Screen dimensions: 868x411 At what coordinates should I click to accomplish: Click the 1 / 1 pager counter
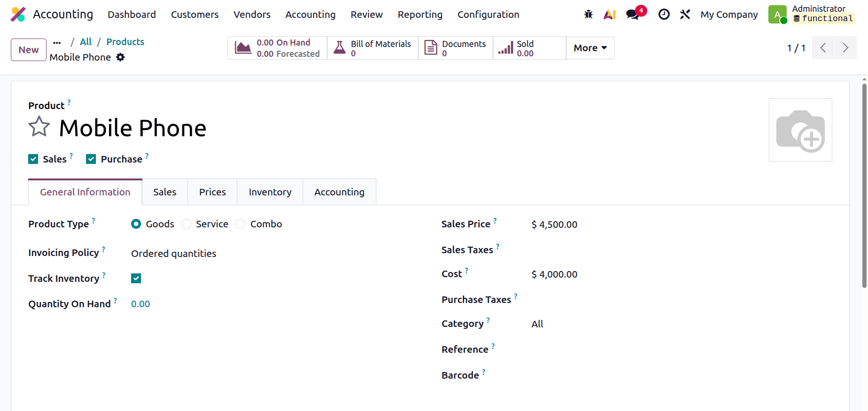point(796,48)
